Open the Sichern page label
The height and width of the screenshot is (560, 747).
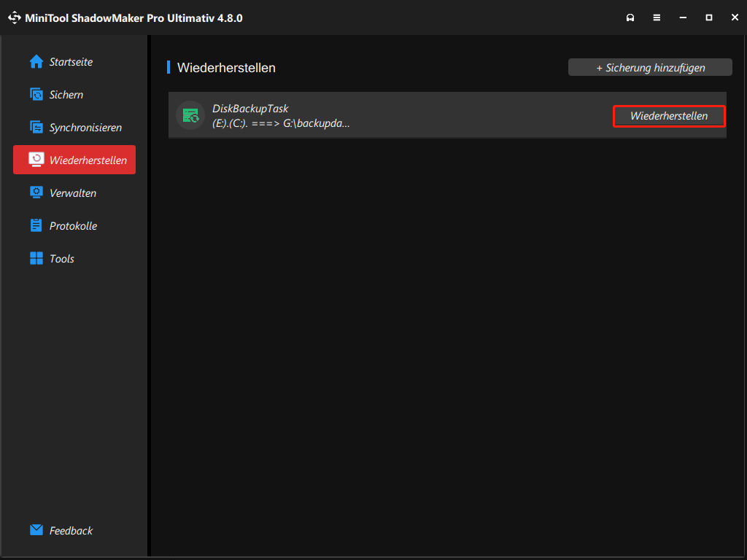pyautogui.click(x=66, y=95)
